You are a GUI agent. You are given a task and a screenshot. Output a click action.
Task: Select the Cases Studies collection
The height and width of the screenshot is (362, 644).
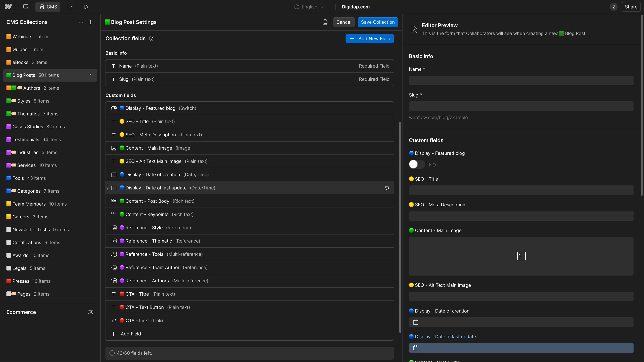coord(50,127)
